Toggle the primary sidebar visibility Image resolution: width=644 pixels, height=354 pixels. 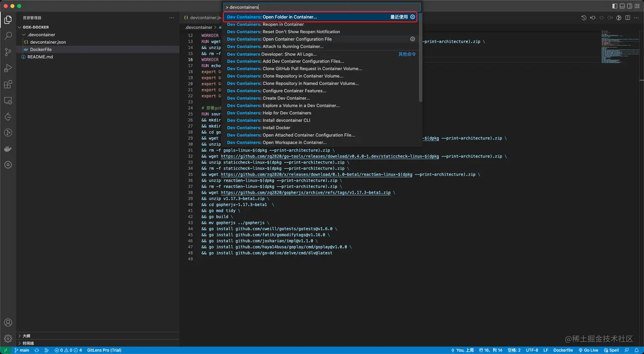point(615,6)
